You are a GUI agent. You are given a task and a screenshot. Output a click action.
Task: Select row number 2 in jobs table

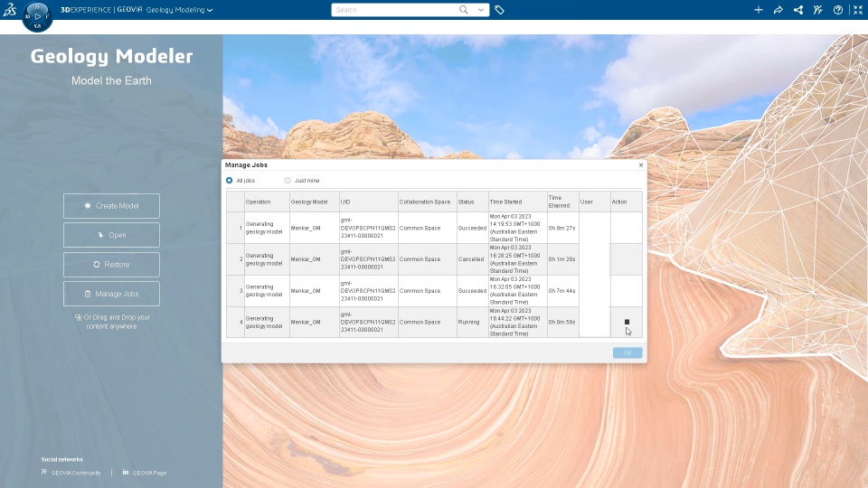click(x=235, y=259)
